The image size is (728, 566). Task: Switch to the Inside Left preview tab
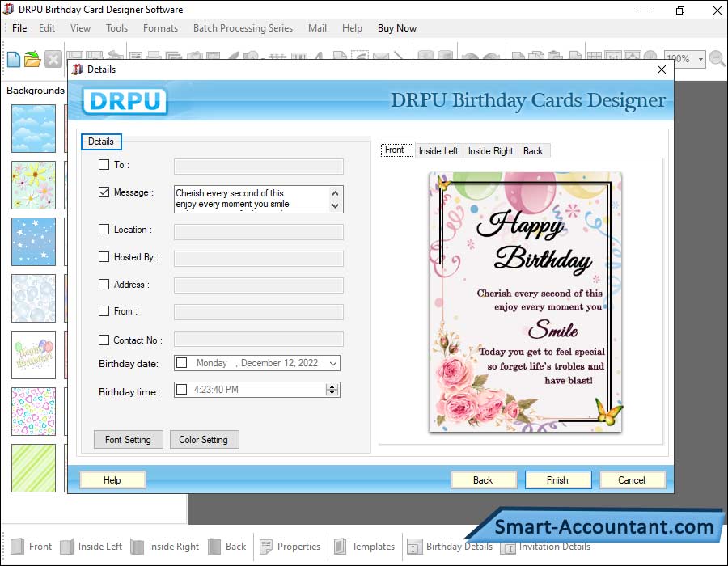pos(438,151)
